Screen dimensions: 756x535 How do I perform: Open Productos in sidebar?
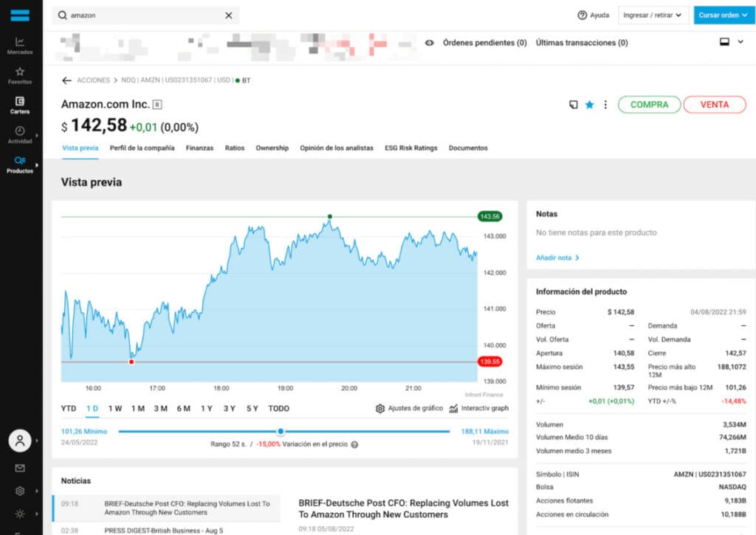(20, 165)
